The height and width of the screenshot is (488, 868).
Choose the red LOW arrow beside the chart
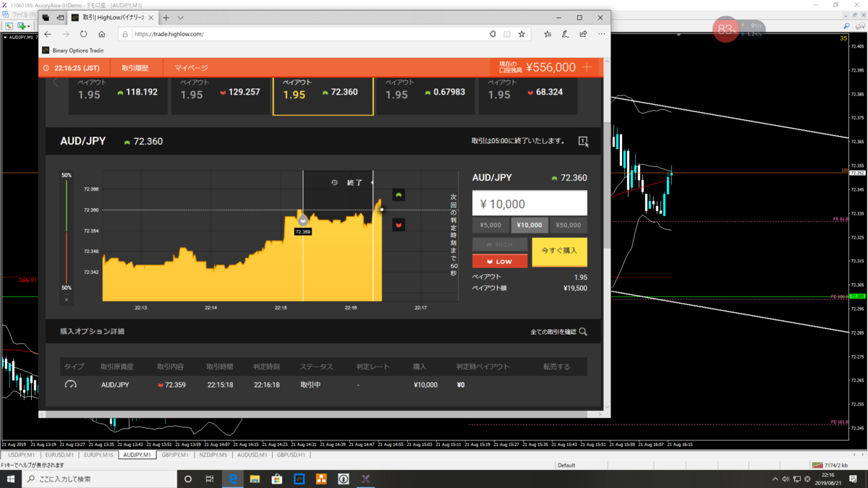[399, 226]
